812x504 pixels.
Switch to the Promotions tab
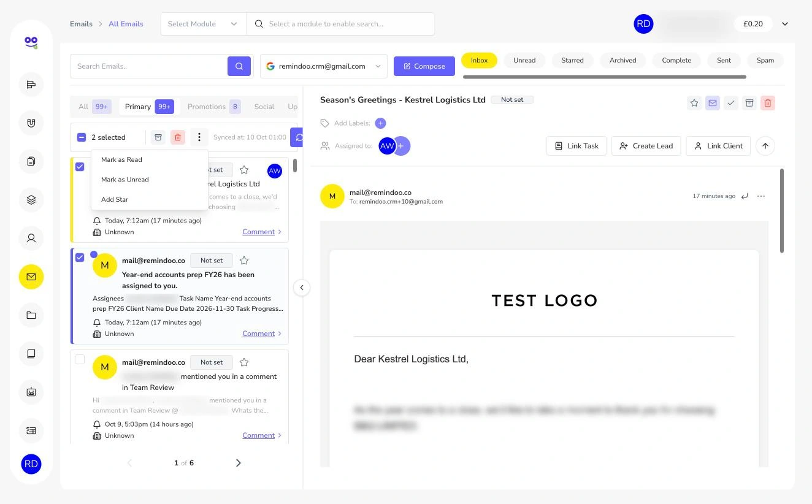coord(213,107)
